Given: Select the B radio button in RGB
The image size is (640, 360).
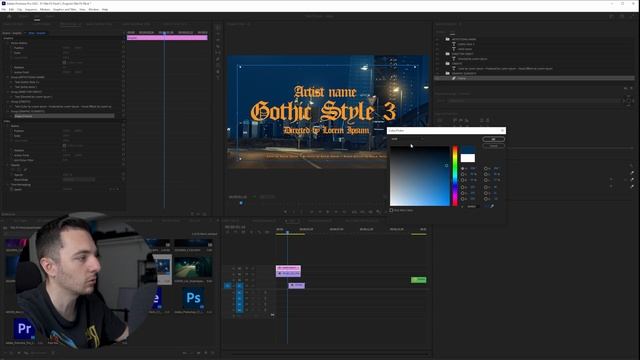Looking at the screenshot, I should pos(462,199).
